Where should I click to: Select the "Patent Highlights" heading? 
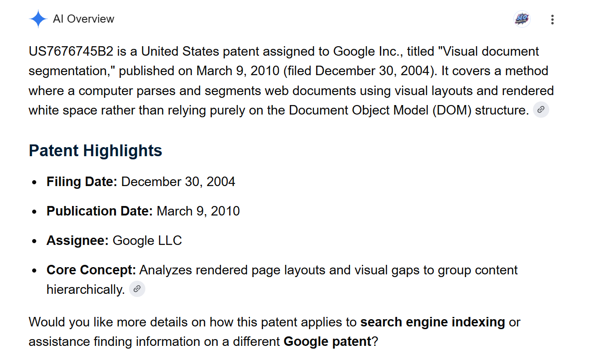[x=96, y=150]
